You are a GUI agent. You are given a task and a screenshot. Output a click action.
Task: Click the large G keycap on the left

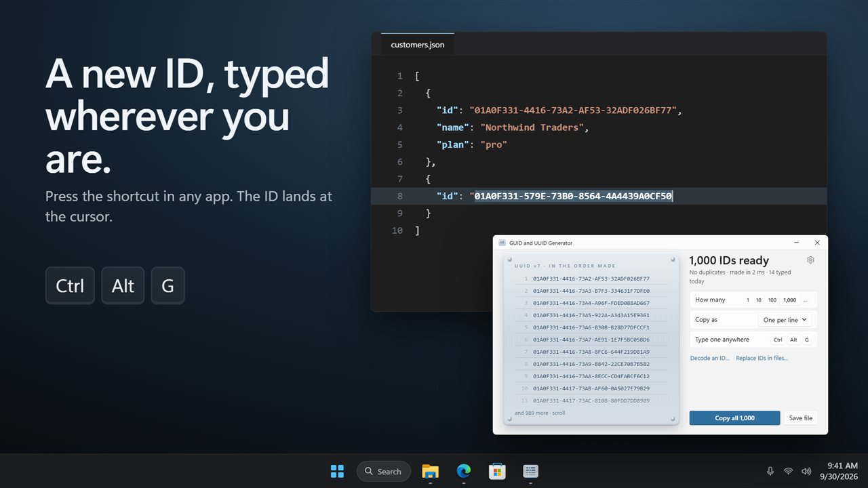tap(167, 285)
